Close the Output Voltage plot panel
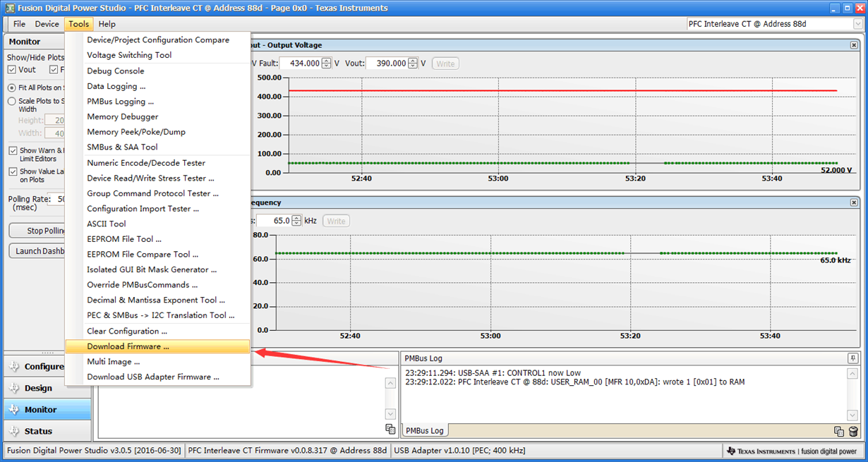The image size is (868, 462). click(854, 45)
